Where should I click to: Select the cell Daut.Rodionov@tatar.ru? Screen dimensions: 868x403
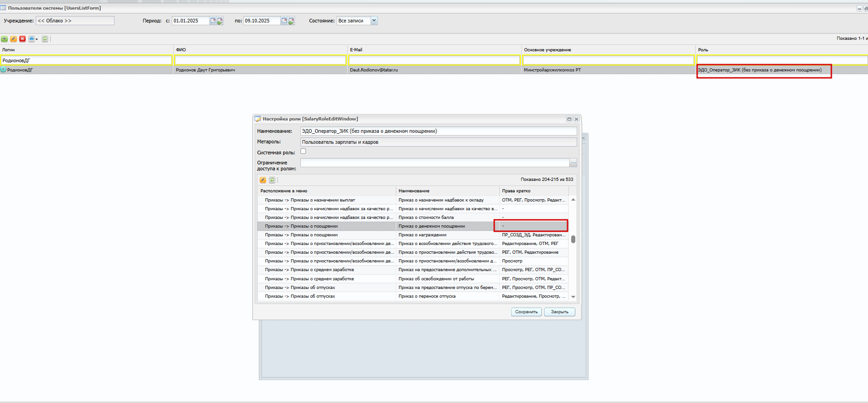pyautogui.click(x=434, y=70)
